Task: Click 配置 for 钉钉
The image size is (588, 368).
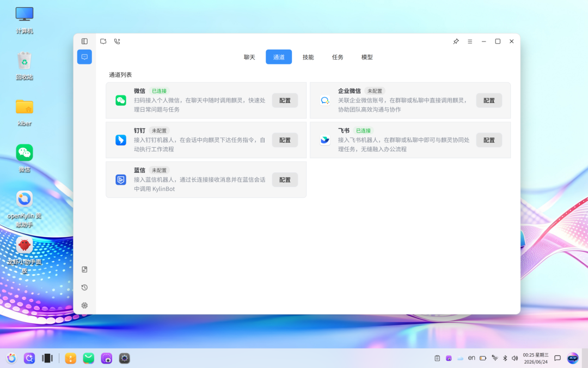Action: click(x=285, y=140)
